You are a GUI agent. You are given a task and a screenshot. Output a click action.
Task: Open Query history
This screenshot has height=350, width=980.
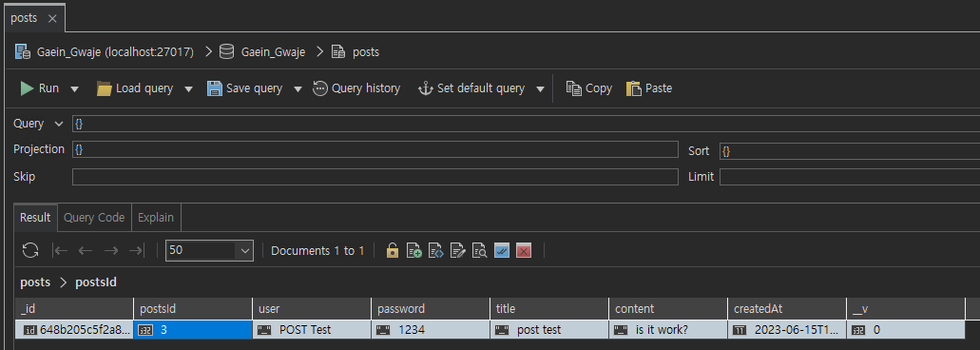[x=356, y=88]
